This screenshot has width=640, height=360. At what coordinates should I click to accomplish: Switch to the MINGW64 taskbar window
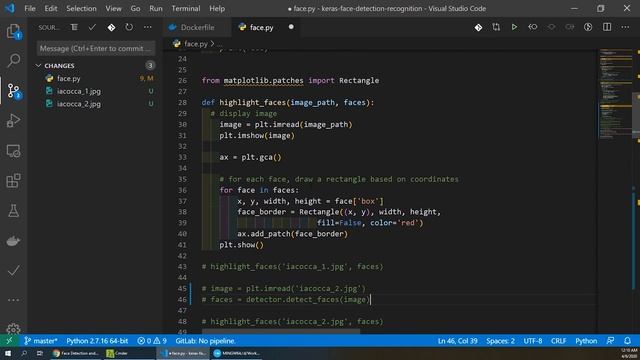237,353
